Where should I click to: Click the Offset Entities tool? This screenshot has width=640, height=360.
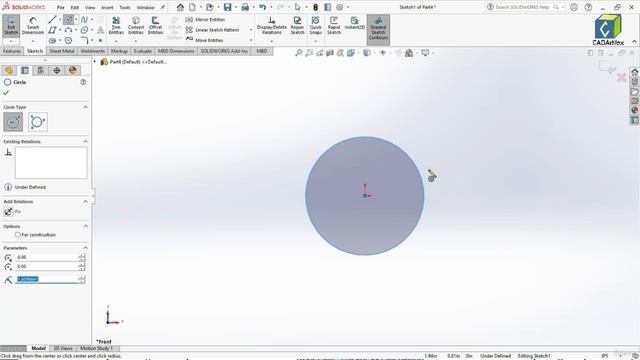155,26
